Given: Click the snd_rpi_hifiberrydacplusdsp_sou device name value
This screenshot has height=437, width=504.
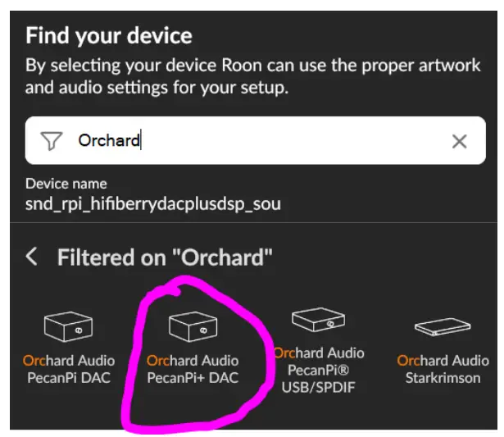Looking at the screenshot, I should (x=152, y=203).
